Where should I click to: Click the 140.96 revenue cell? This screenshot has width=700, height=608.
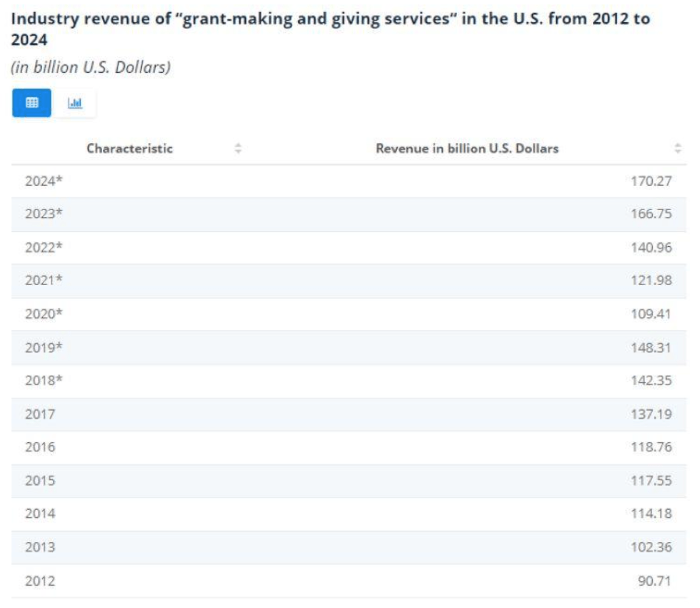click(651, 247)
